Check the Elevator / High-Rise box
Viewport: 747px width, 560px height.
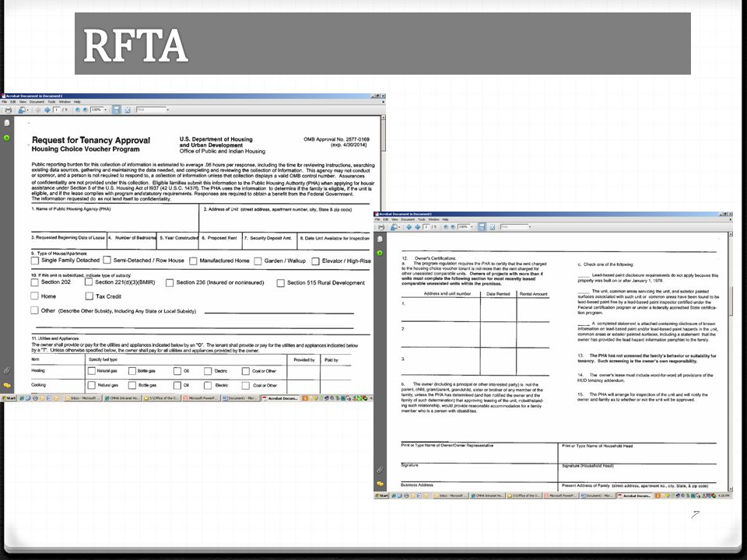pyautogui.click(x=315, y=261)
